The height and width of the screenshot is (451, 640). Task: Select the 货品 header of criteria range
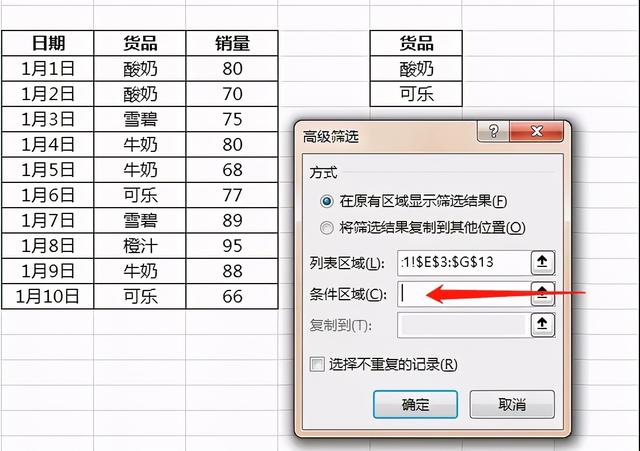coord(416,43)
